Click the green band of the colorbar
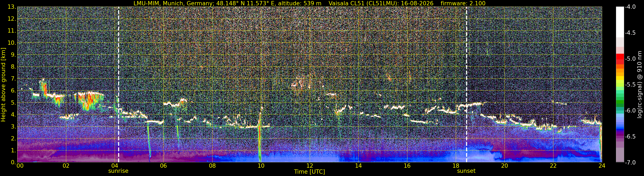644x176 pixels. 620,102
